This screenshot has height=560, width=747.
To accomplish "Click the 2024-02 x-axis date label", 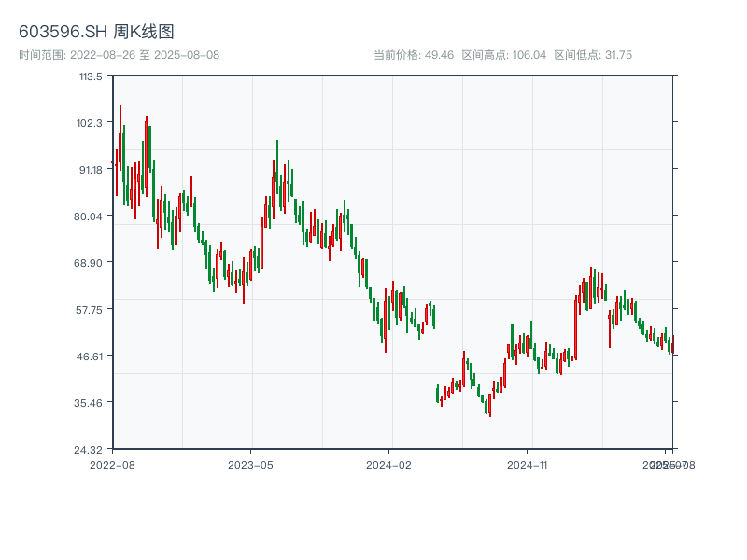I will click(389, 464).
